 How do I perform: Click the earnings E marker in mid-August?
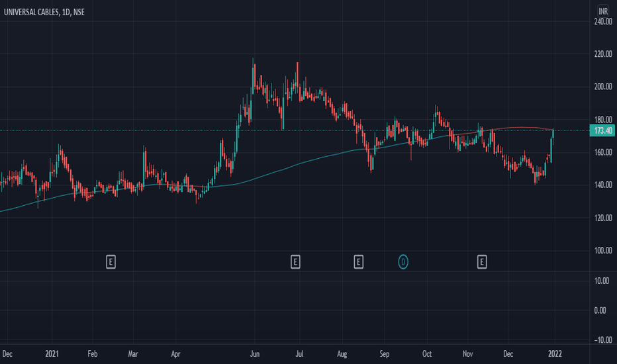(x=358, y=262)
